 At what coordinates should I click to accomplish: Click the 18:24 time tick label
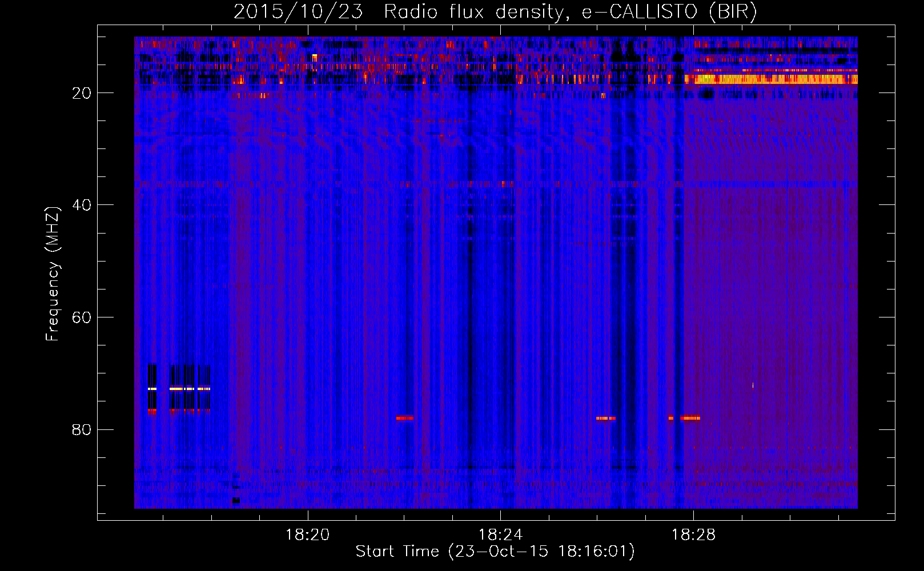point(500,535)
